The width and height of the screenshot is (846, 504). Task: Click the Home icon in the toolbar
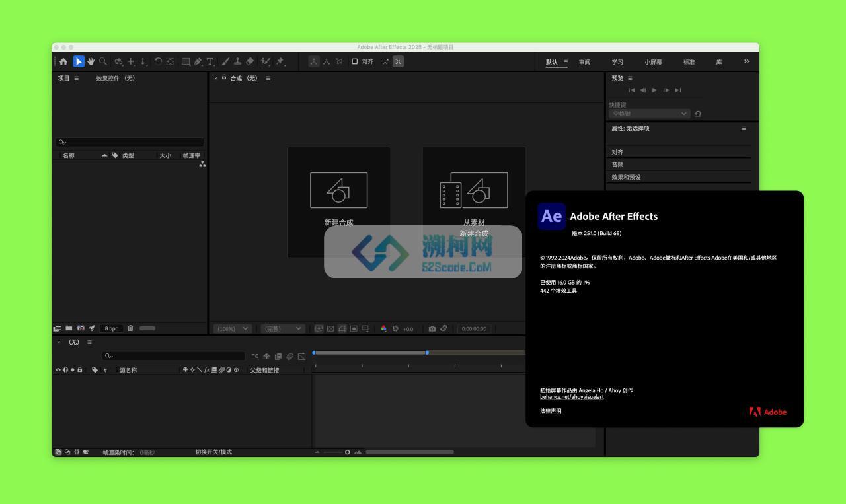63,61
